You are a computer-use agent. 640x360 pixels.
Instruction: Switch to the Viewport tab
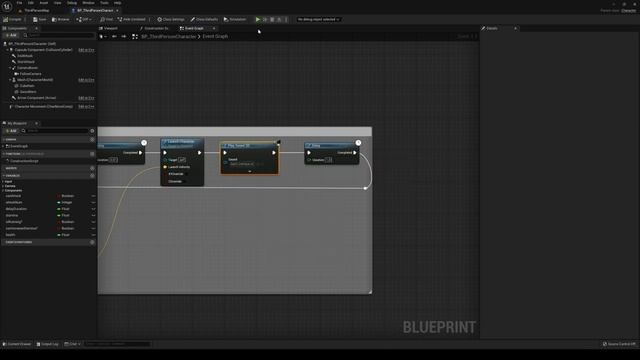click(109, 28)
